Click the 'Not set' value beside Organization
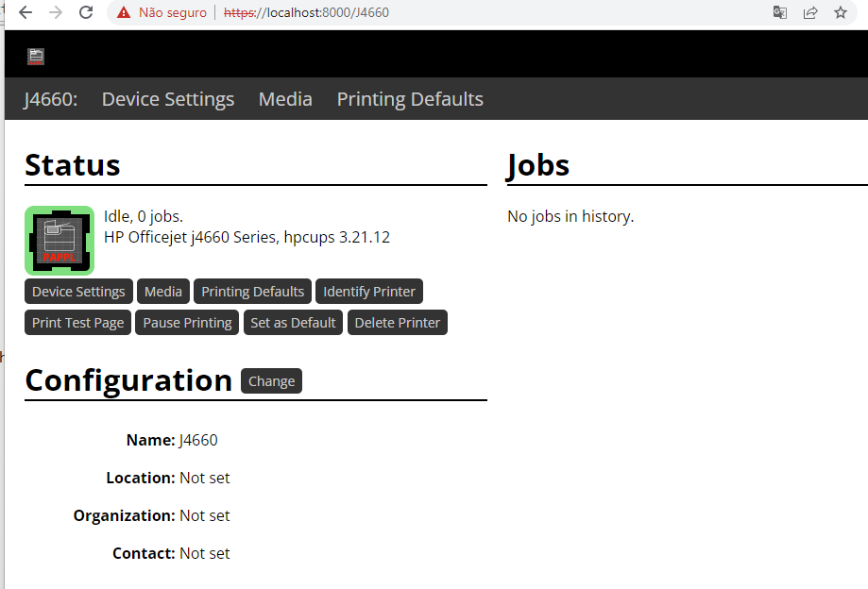The height and width of the screenshot is (589, 868). 205,515
